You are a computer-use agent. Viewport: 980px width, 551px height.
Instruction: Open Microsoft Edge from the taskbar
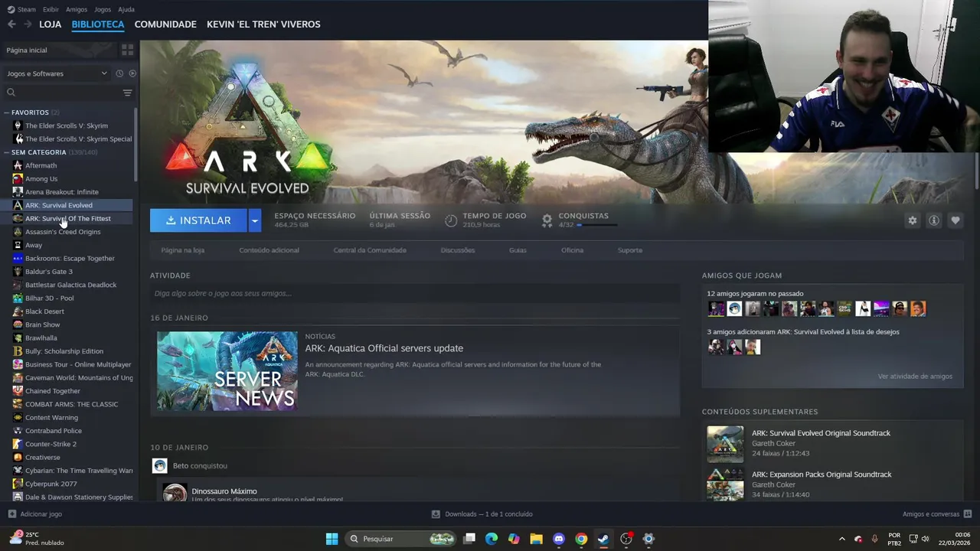[x=492, y=539]
